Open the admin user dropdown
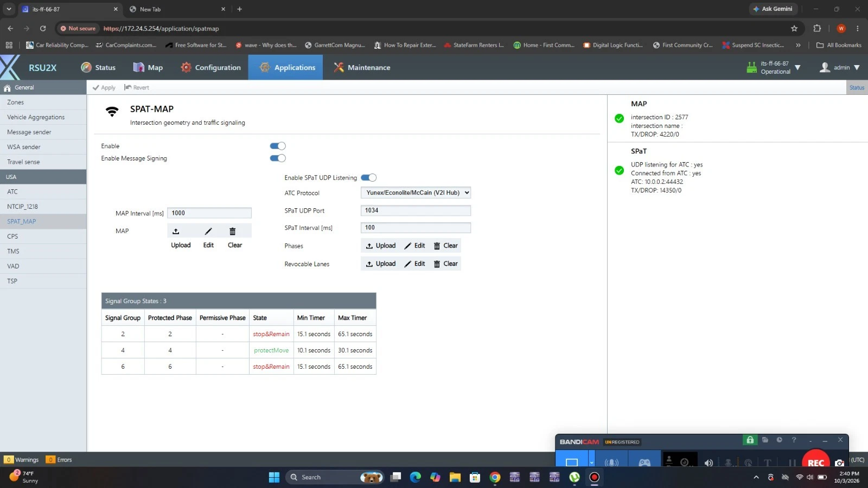 pos(857,68)
